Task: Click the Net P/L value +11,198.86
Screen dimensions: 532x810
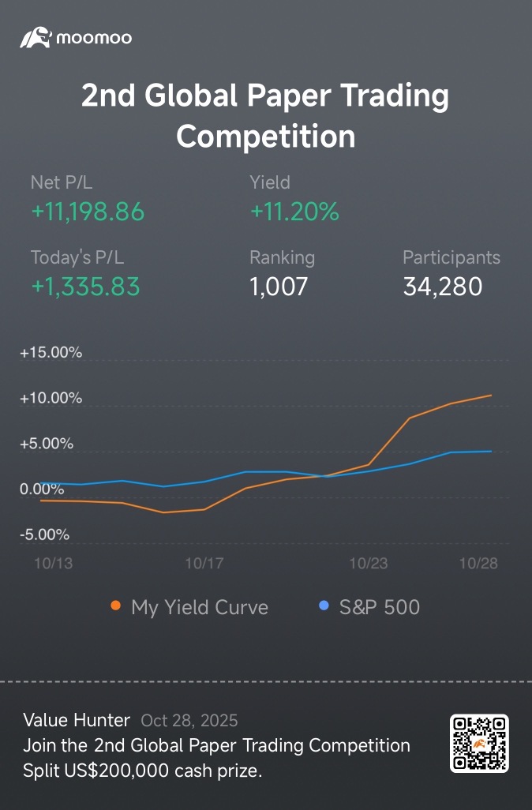Action: pyautogui.click(x=88, y=212)
